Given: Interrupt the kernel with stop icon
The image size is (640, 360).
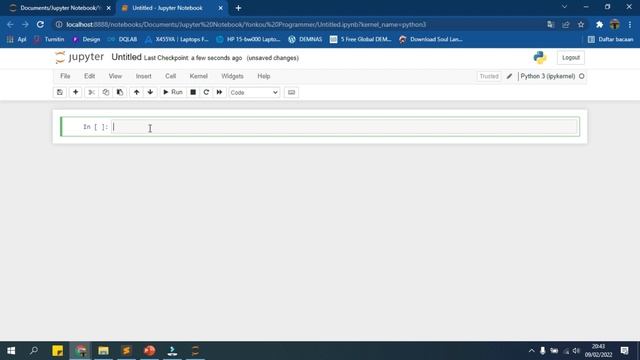Looking at the screenshot, I should [193, 92].
